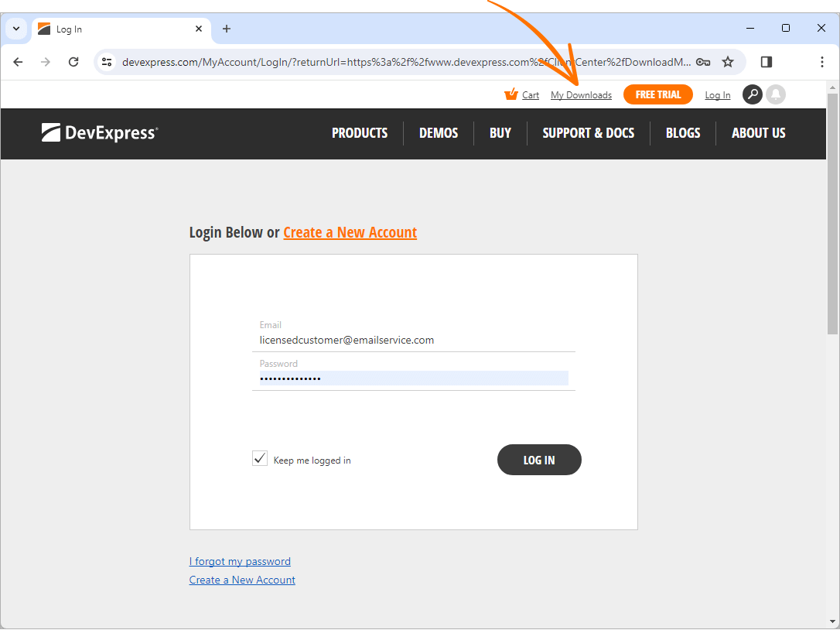This screenshot has width=840, height=630.
Task: Click the DevExpress logo
Action: [x=99, y=133]
